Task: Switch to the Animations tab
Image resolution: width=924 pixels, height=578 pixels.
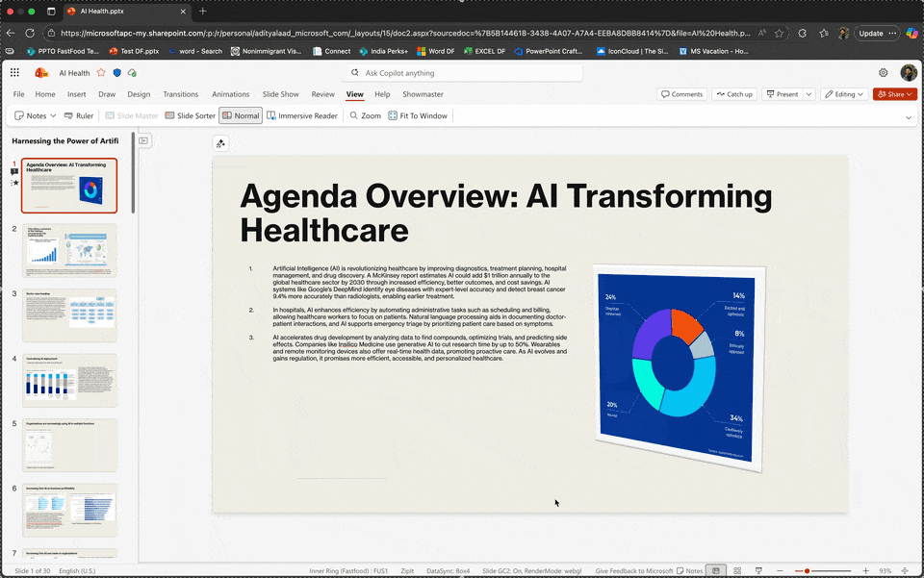Action: 230,94
